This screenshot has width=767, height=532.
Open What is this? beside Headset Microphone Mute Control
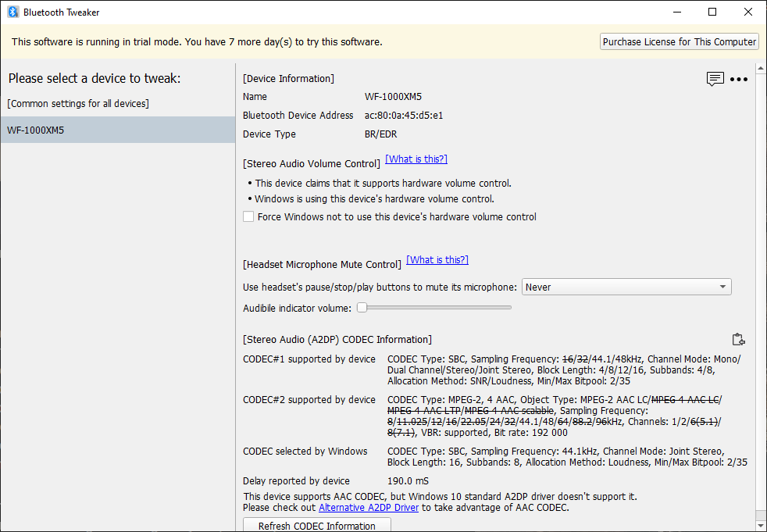coord(437,260)
